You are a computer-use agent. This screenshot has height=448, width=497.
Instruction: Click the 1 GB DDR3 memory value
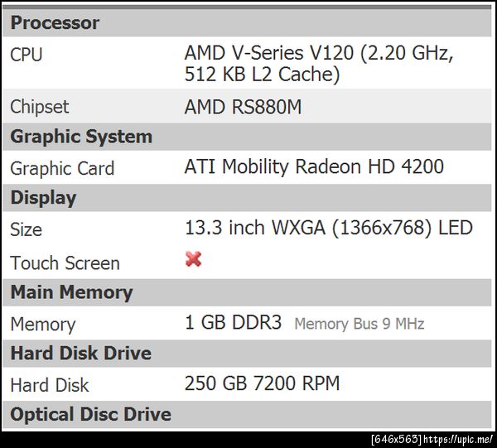click(x=234, y=322)
